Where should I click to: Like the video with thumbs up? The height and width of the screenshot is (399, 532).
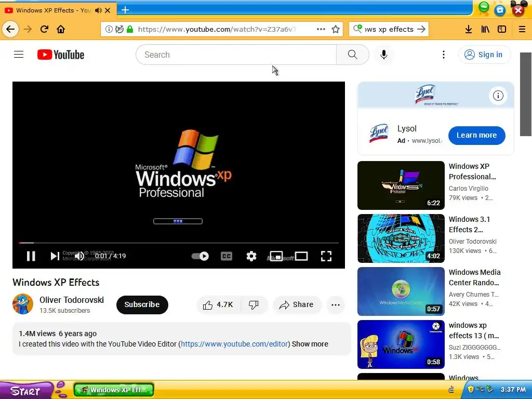218,304
